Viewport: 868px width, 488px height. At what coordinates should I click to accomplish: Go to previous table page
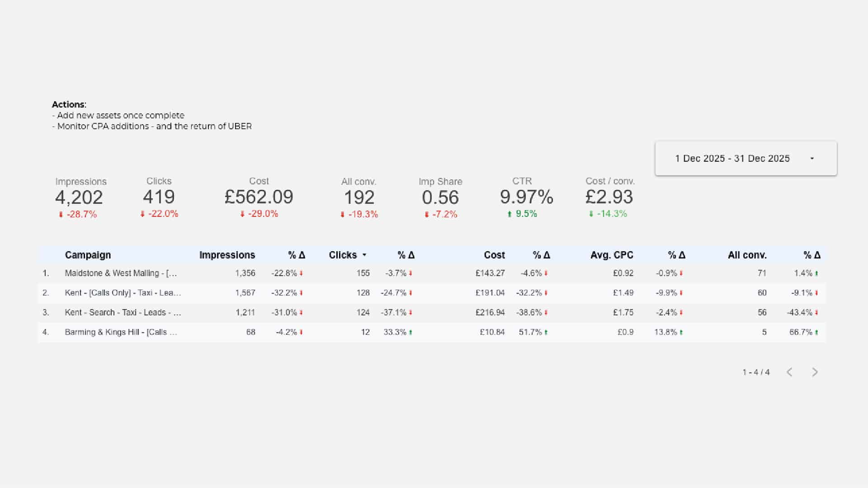[x=789, y=372]
